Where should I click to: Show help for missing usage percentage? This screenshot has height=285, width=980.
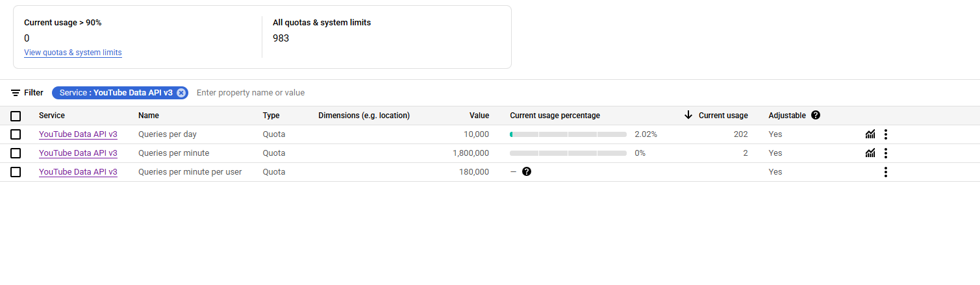tap(527, 172)
